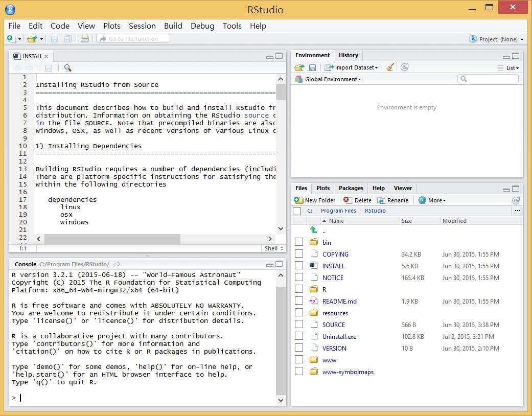Check the box next to VERSION file
532x416 pixels.
(299, 348)
